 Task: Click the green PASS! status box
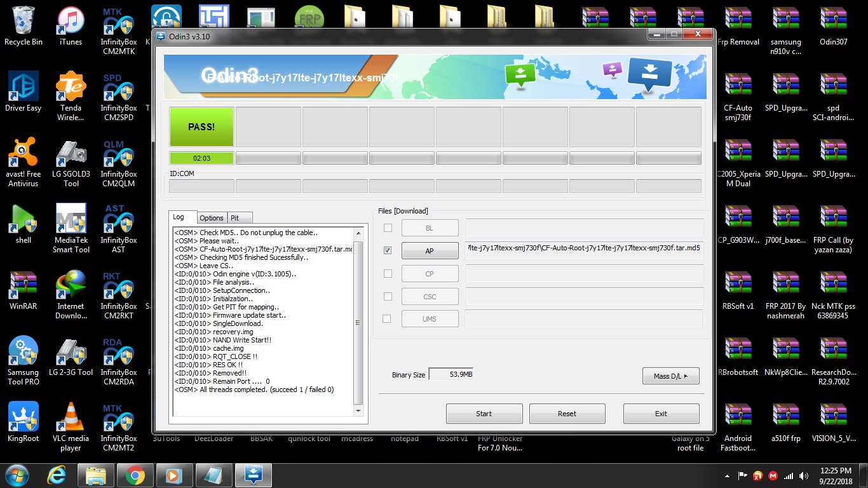(x=201, y=126)
